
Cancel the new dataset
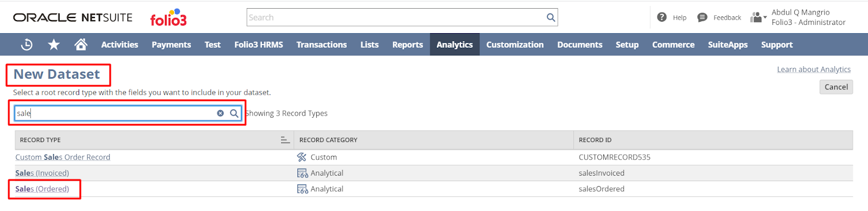pos(836,87)
